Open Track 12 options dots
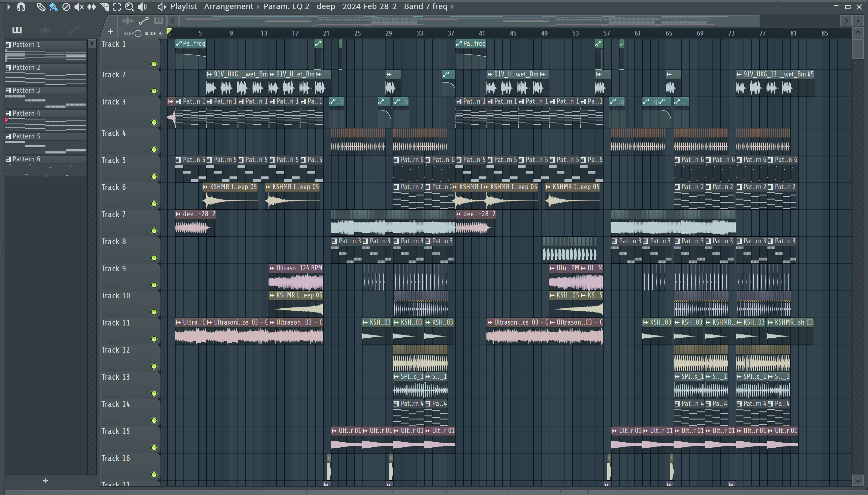 coord(112,369)
